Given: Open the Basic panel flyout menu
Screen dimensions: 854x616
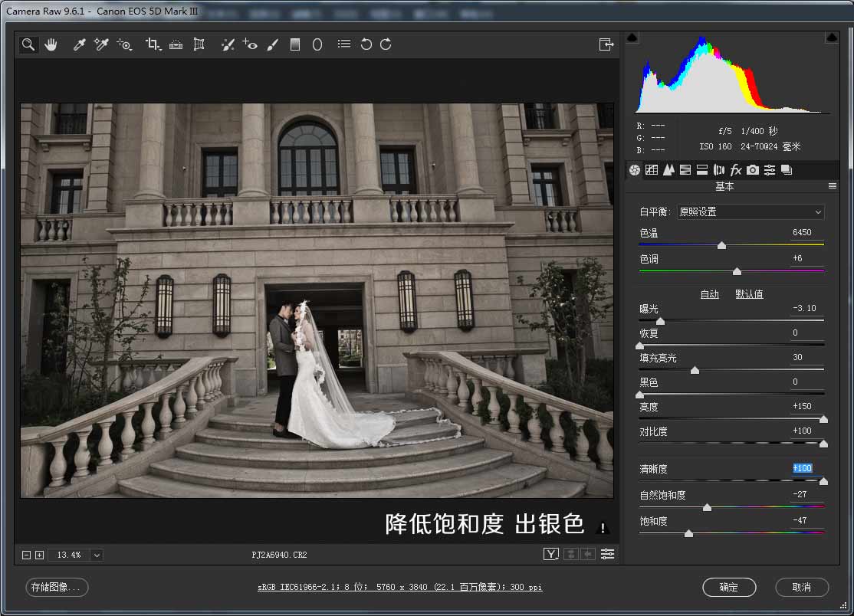Looking at the screenshot, I should pyautogui.click(x=833, y=186).
